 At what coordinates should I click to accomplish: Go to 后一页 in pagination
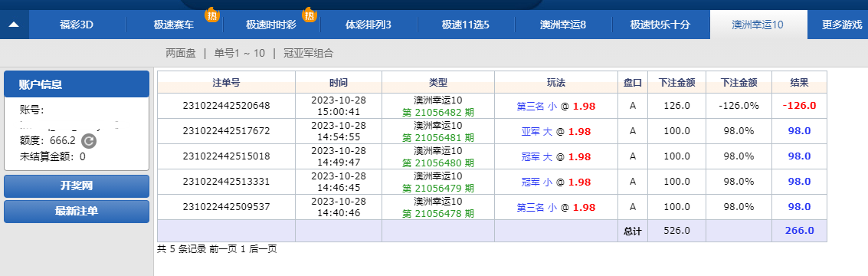pyautogui.click(x=264, y=249)
